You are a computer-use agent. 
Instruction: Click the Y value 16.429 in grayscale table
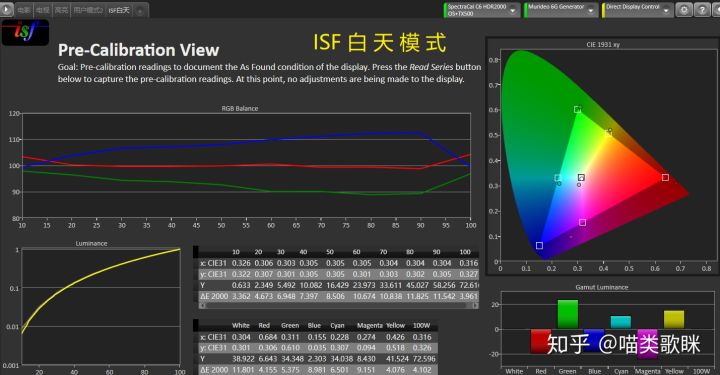[x=337, y=285]
